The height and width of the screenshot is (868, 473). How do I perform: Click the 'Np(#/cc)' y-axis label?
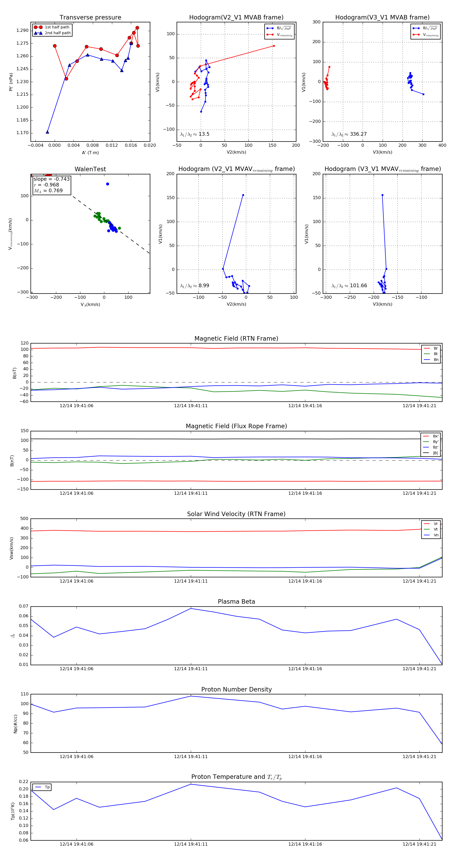(x=15, y=724)
